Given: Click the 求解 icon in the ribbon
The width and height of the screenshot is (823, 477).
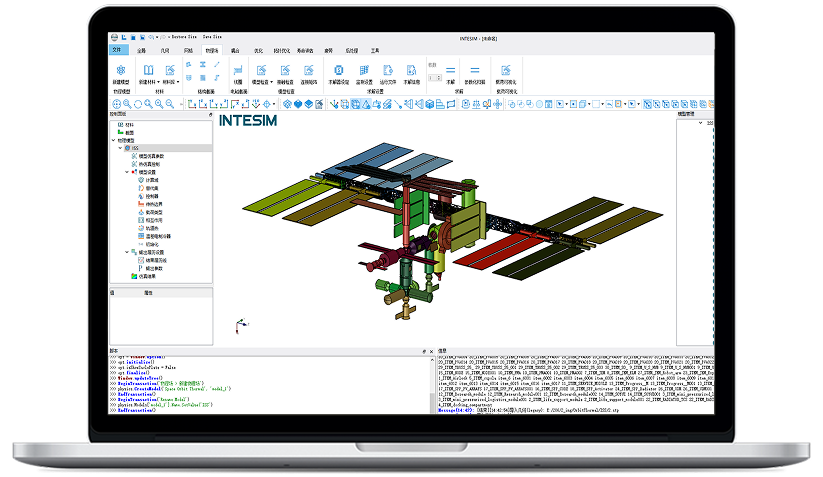Looking at the screenshot, I should 450,71.
